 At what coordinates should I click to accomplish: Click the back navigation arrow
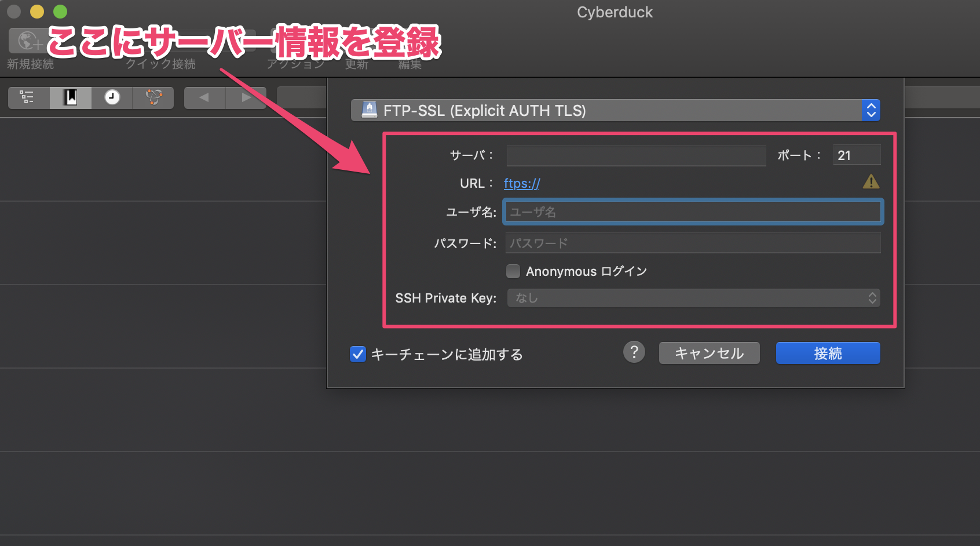click(x=204, y=97)
